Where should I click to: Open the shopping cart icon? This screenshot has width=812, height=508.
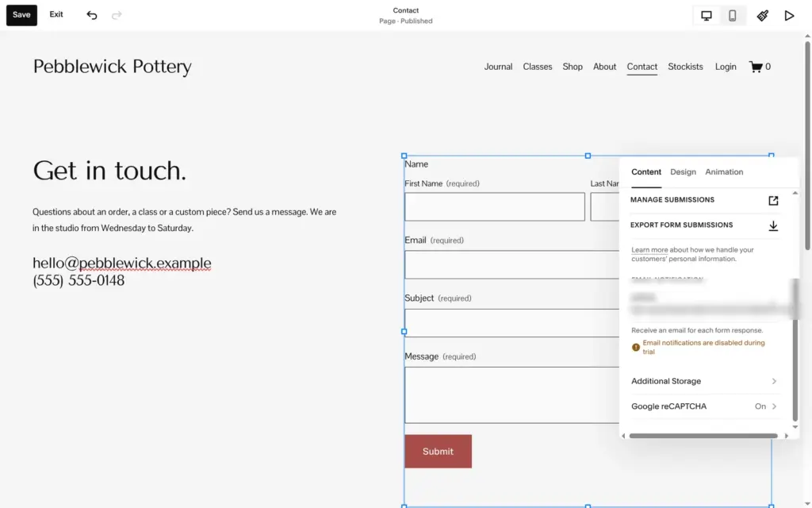[x=755, y=67]
